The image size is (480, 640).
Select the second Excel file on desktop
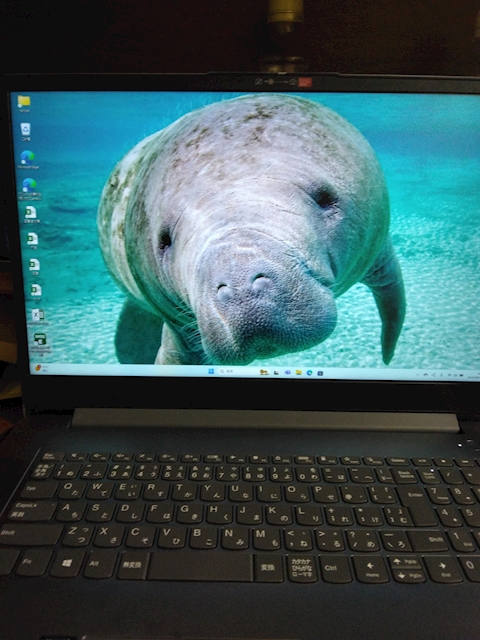[32, 240]
